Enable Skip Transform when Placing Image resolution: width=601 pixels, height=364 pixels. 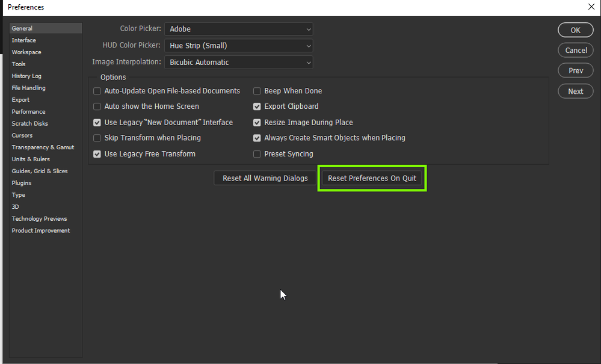(97, 138)
